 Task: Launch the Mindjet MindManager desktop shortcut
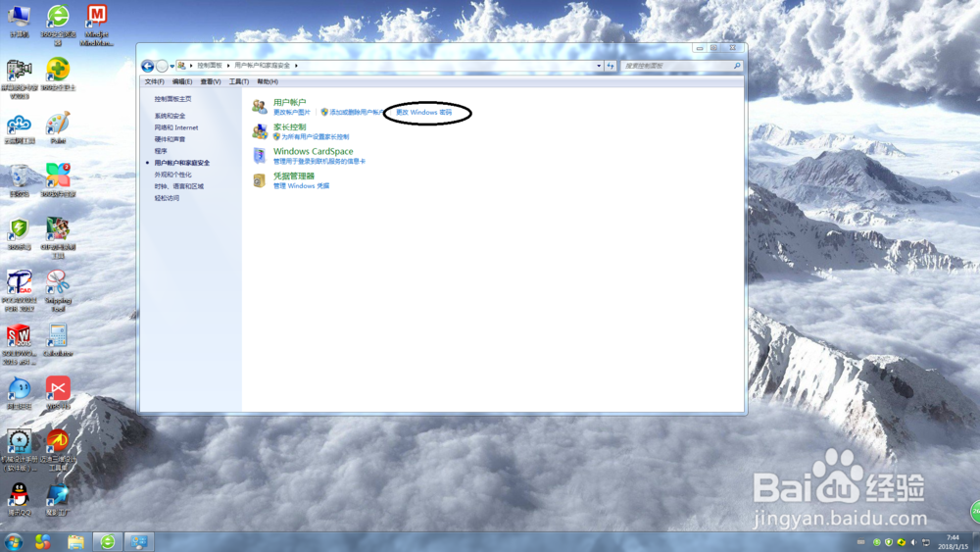[96, 25]
